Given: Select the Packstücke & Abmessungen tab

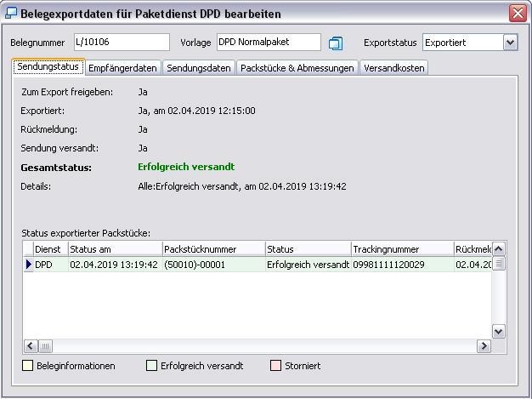Looking at the screenshot, I should [297, 68].
